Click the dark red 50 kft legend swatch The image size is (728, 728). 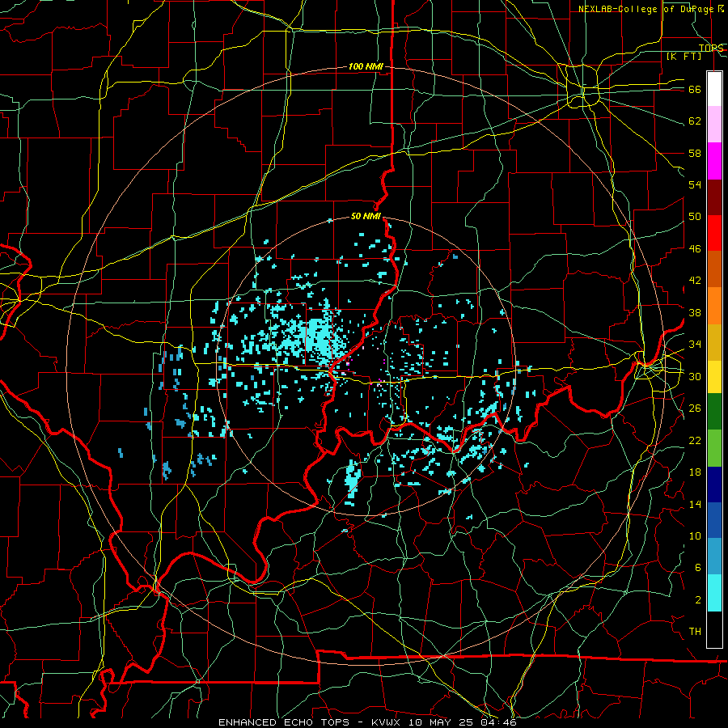point(714,197)
